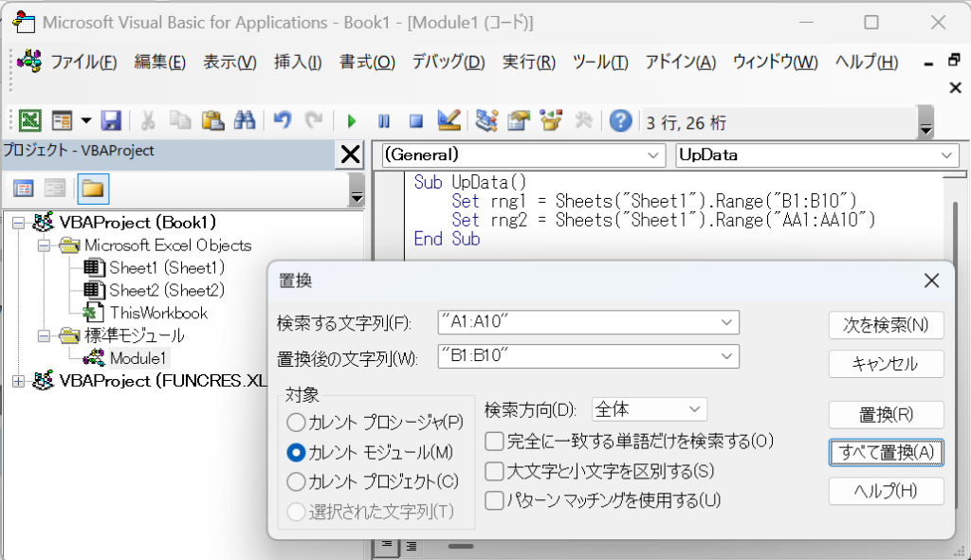
Task: Click the Reset stop icon
Action: [416, 120]
